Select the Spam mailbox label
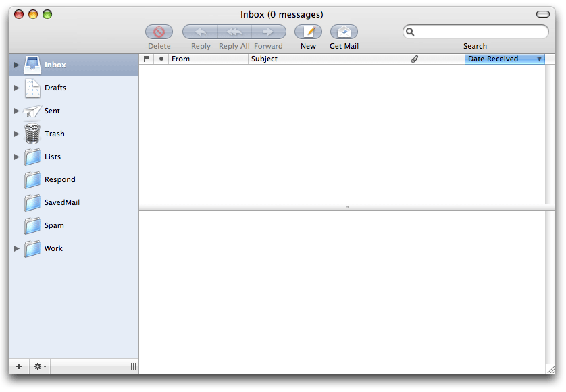Viewport: 566px width, 392px height. 54,226
